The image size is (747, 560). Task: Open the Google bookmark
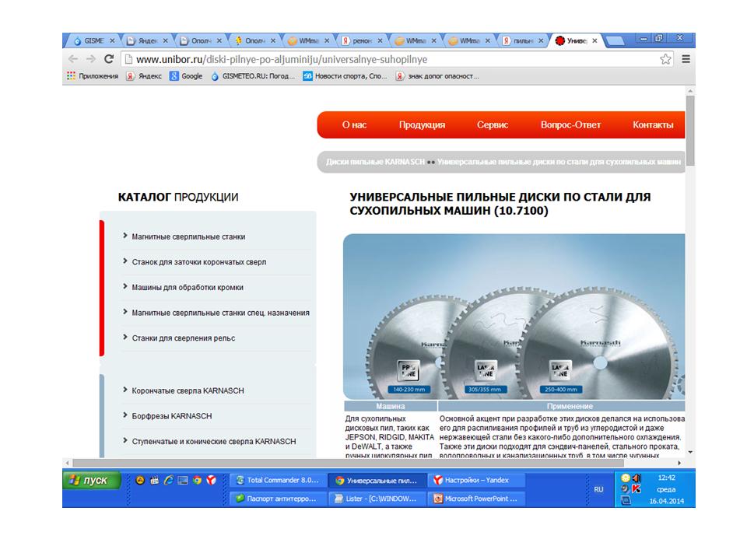[186, 75]
